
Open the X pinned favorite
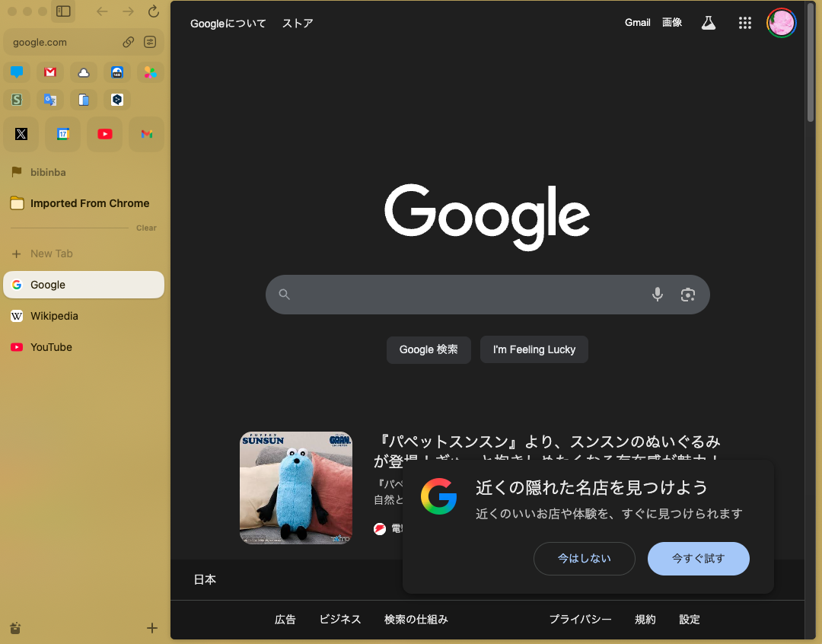coord(21,134)
